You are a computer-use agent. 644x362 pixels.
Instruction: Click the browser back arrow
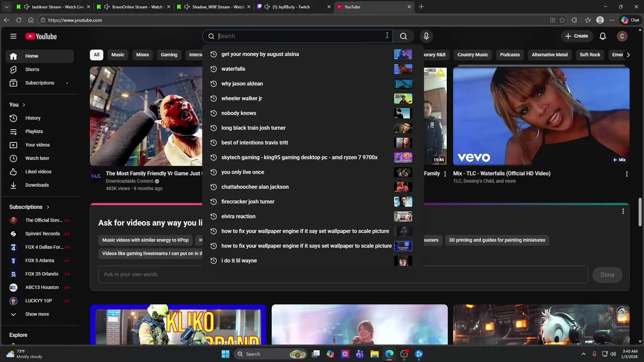pos(7,20)
